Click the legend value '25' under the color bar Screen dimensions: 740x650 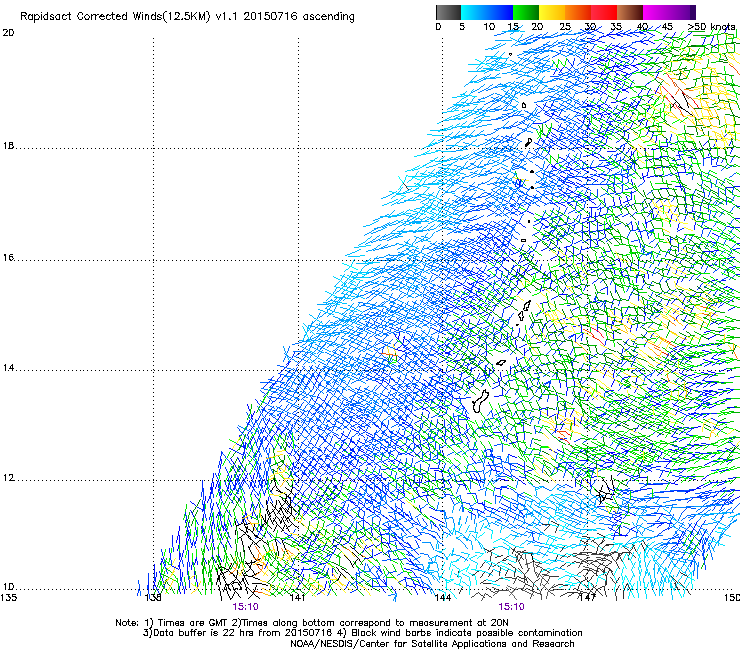pyautogui.click(x=565, y=27)
